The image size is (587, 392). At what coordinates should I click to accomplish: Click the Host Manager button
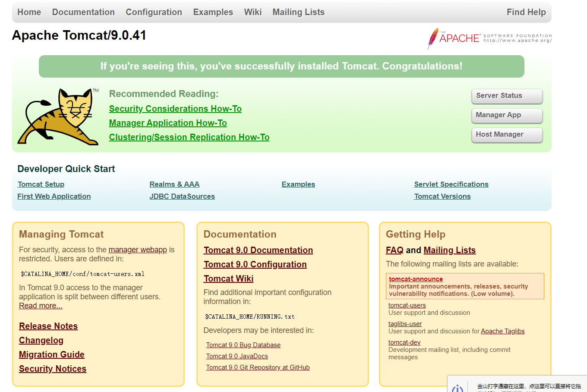tap(507, 135)
